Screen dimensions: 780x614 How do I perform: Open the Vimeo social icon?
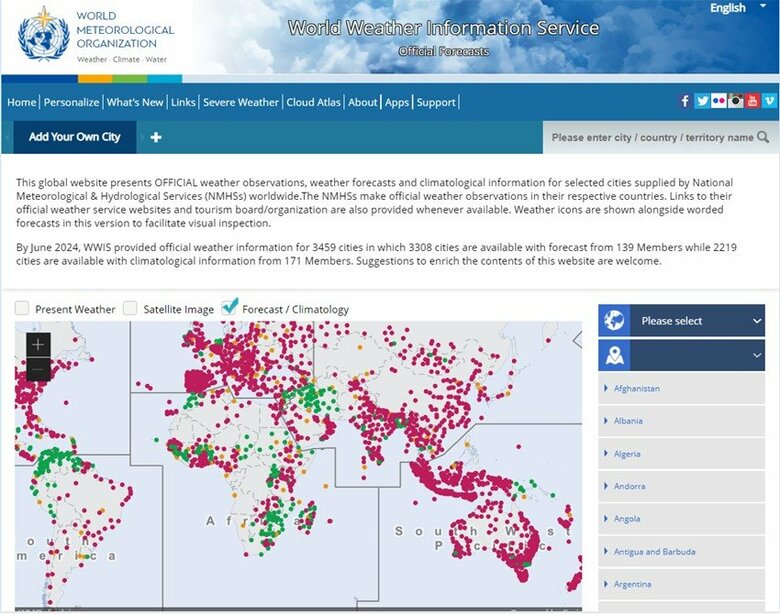point(769,101)
